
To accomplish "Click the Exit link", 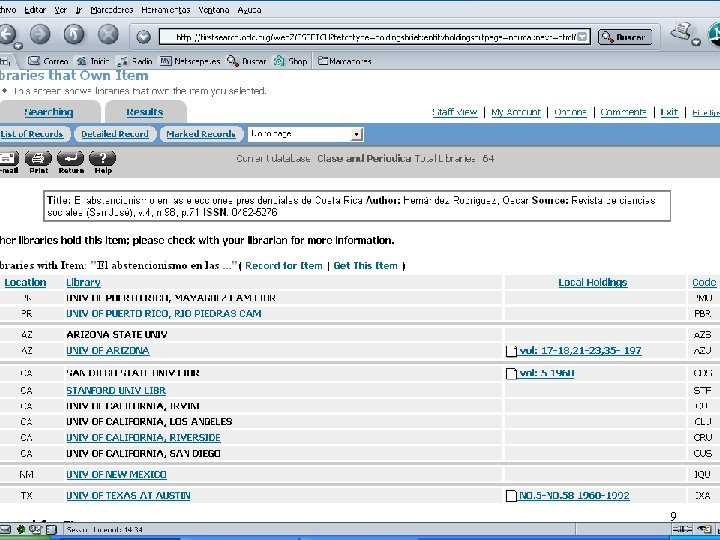I will tap(669, 112).
